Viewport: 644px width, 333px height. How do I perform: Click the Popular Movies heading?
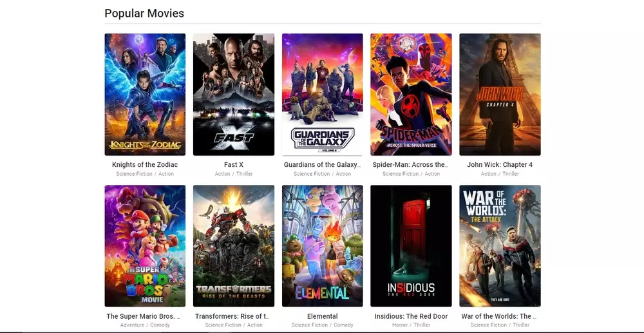(144, 13)
